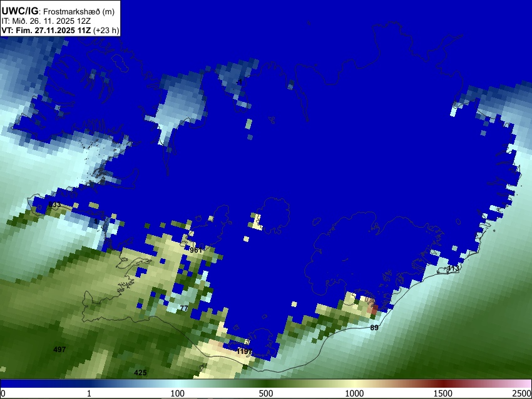Click the map value '961'
Image resolution: width=532 pixels, height=399 pixels.
click(196, 250)
